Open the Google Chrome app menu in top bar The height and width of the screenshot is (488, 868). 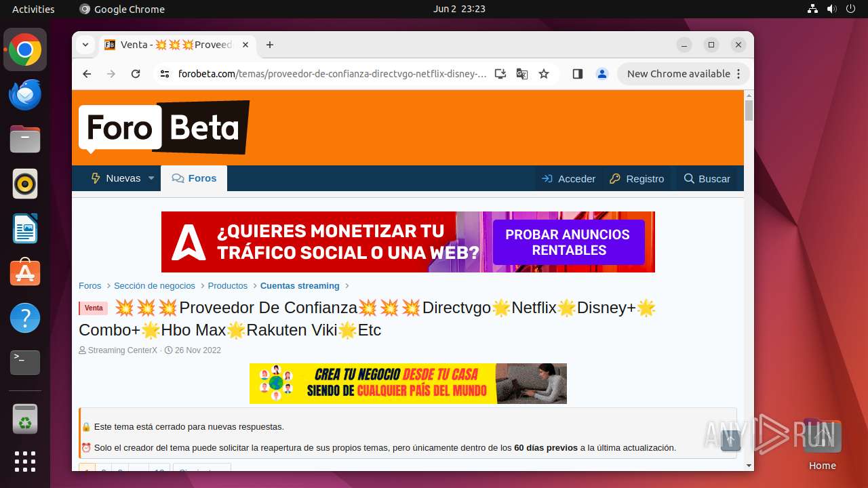tap(122, 9)
